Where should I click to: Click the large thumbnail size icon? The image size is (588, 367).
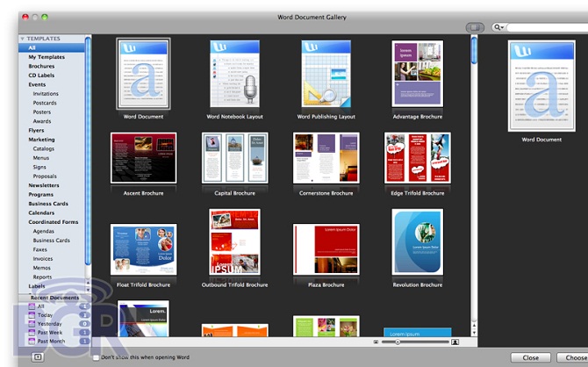point(455,342)
